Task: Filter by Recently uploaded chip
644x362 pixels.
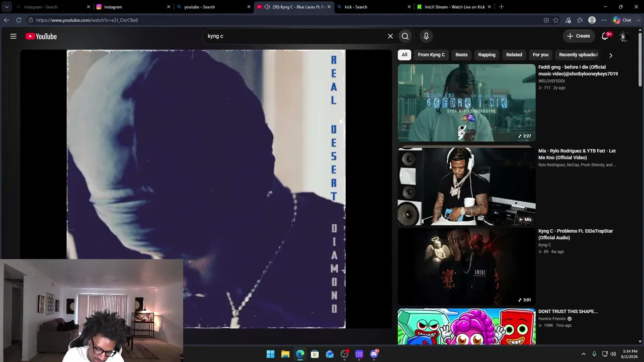Action: pyautogui.click(x=579, y=55)
